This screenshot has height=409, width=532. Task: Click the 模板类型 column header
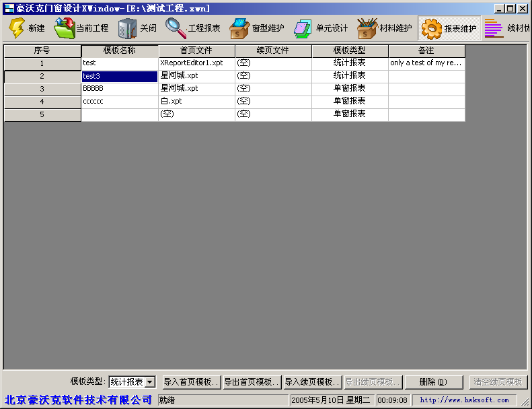coord(350,50)
